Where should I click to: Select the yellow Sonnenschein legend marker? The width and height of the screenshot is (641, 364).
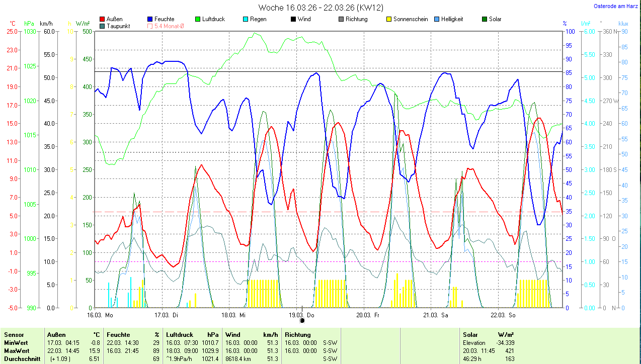pyautogui.click(x=389, y=19)
